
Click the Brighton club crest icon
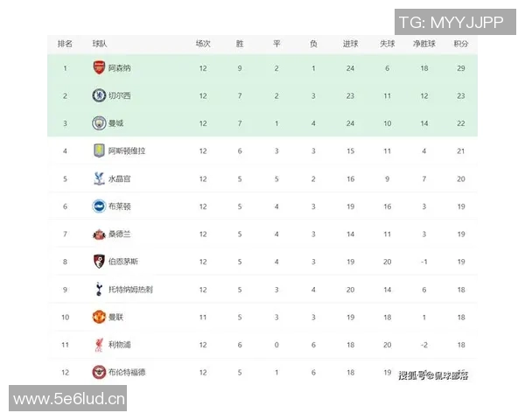tap(99, 206)
